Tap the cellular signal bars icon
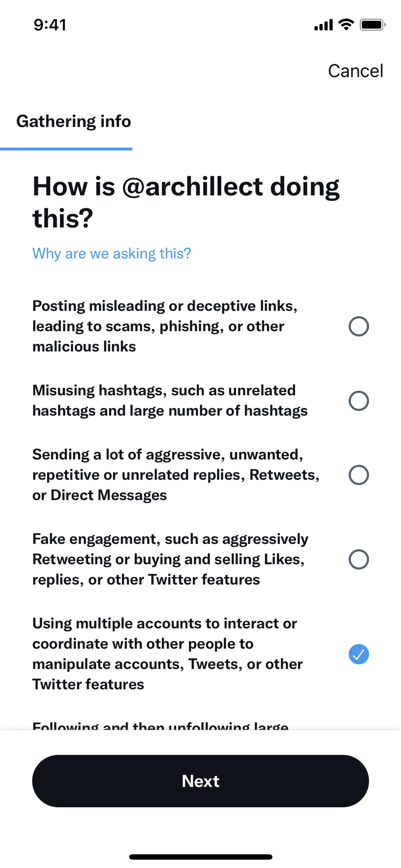The width and height of the screenshot is (401, 868). point(323,25)
